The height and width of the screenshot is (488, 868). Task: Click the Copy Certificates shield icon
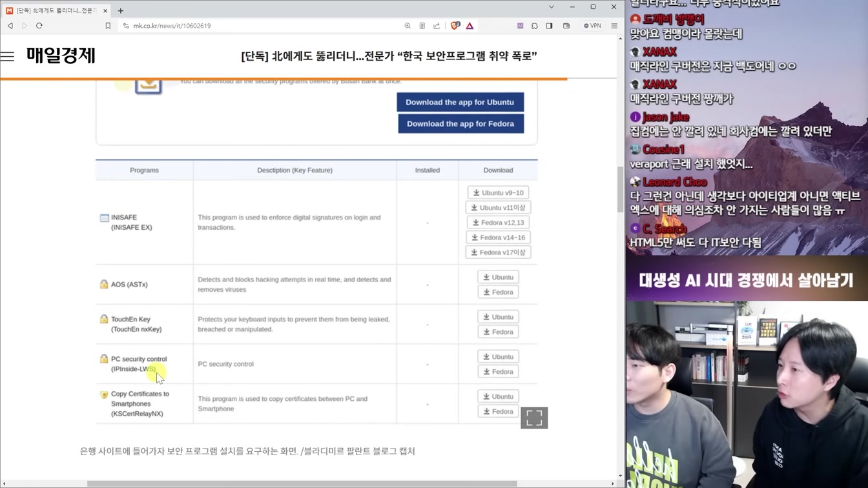coord(104,394)
